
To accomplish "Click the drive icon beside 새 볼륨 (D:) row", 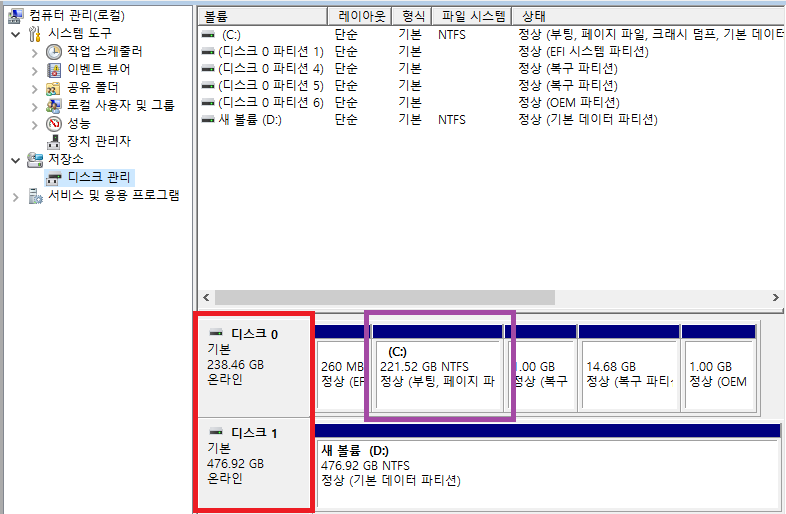I will coord(208,120).
